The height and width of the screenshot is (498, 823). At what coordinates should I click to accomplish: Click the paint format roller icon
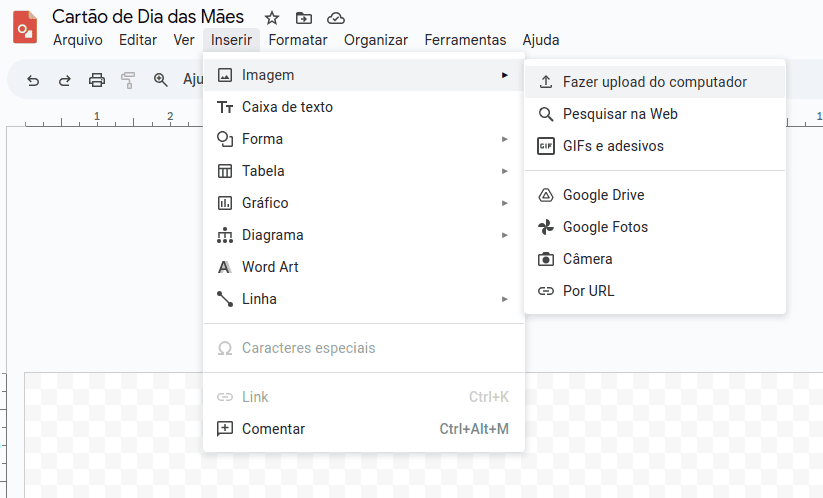pos(128,80)
